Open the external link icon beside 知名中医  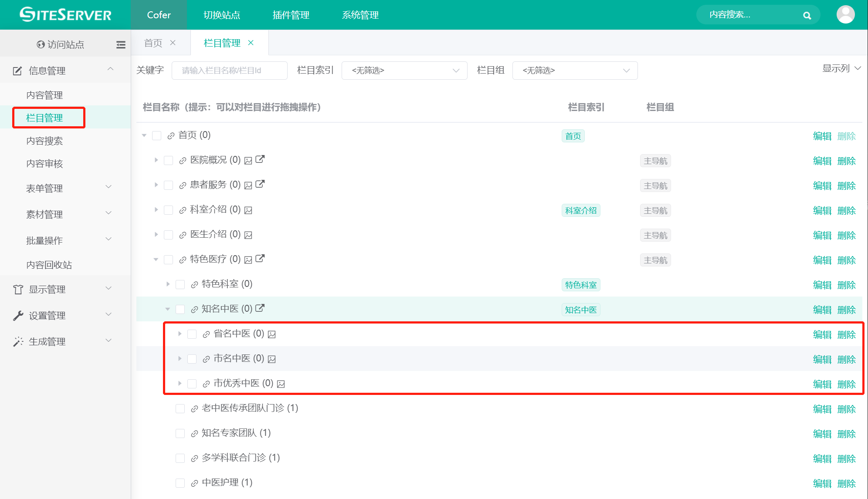click(260, 309)
